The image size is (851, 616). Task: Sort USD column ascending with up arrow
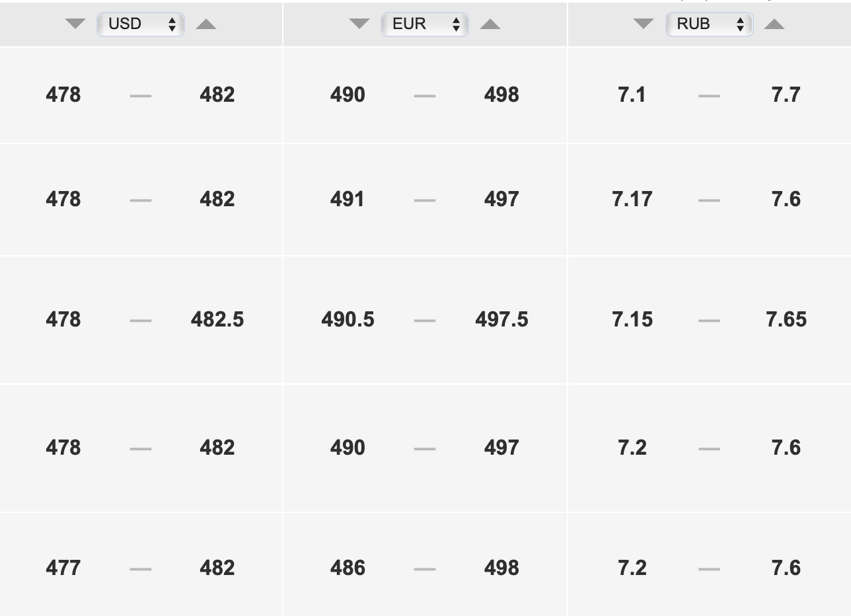206,24
